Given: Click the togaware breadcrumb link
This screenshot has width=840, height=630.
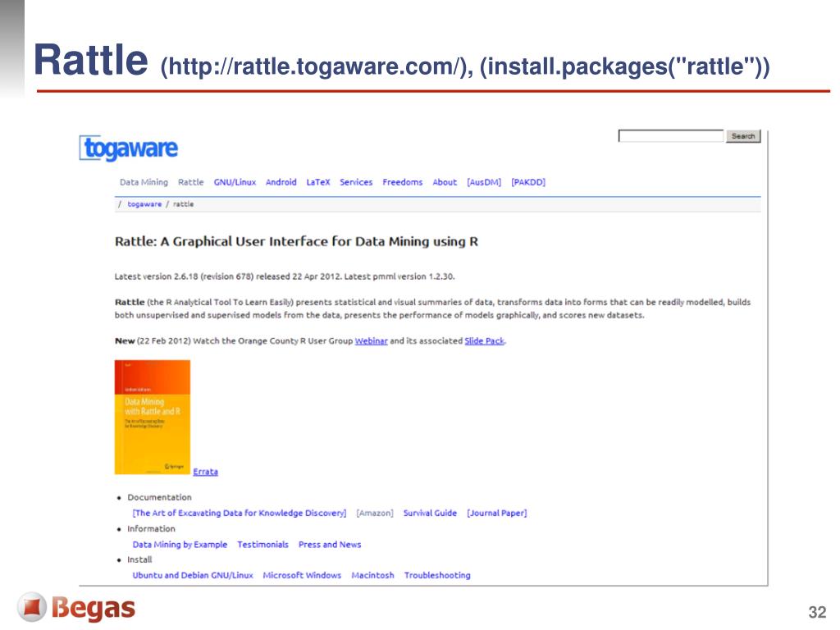Looking at the screenshot, I should [144, 204].
